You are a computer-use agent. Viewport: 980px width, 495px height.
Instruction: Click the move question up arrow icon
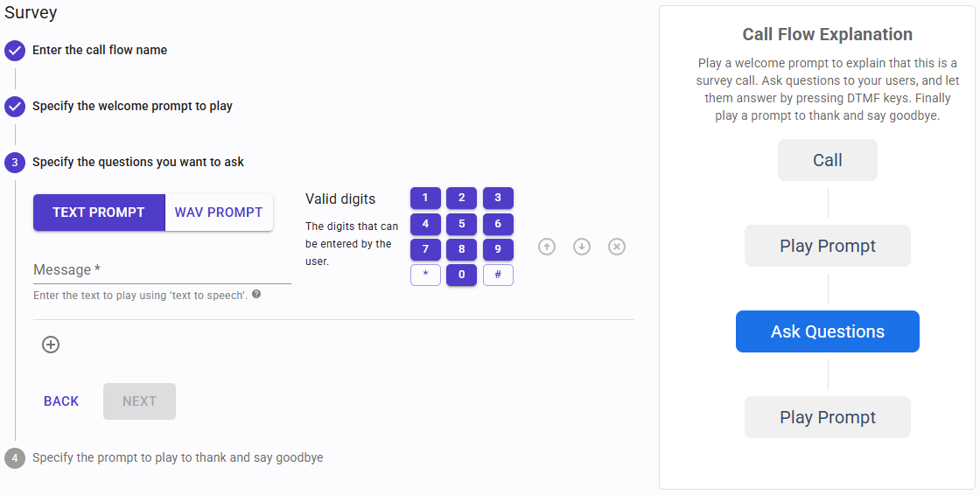[547, 247]
